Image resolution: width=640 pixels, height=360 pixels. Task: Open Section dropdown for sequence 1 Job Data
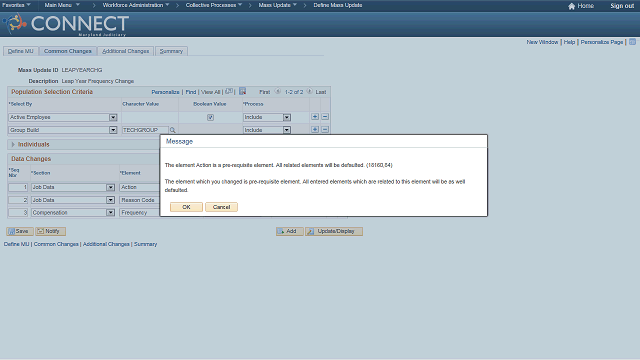click(x=73, y=187)
